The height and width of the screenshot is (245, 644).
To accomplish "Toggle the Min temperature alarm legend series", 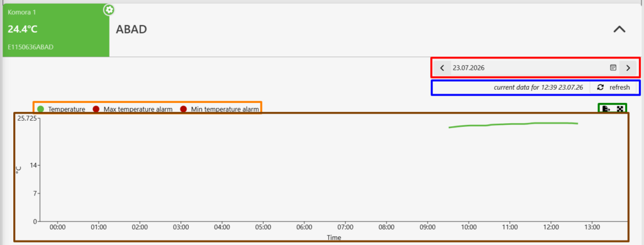I will tap(219, 109).
